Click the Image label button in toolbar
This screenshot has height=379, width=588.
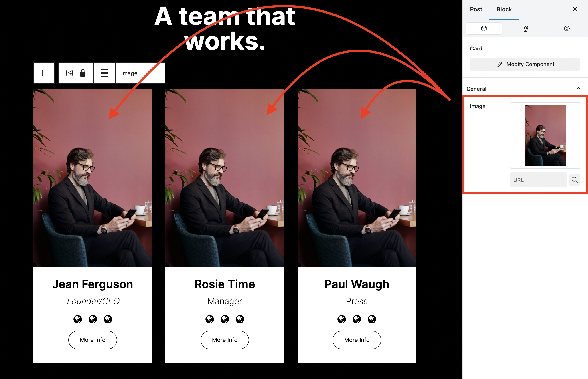[129, 73]
